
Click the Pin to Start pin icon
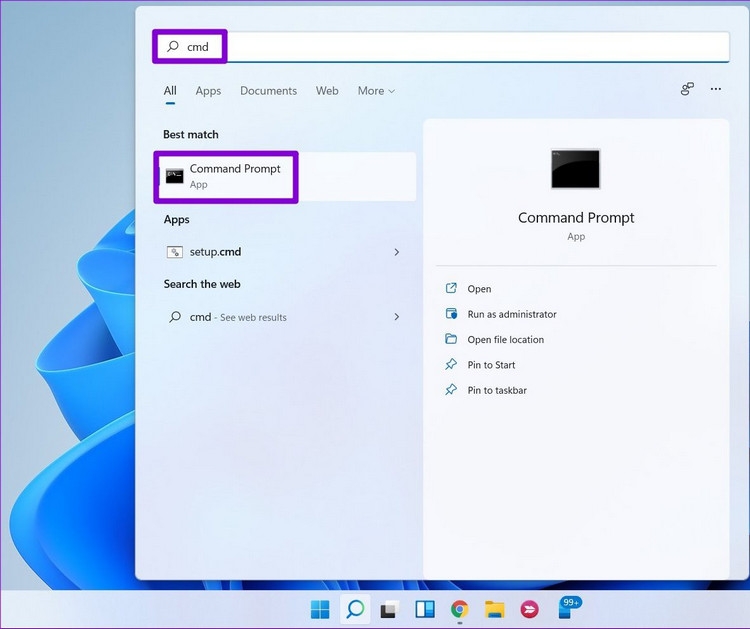coord(451,364)
